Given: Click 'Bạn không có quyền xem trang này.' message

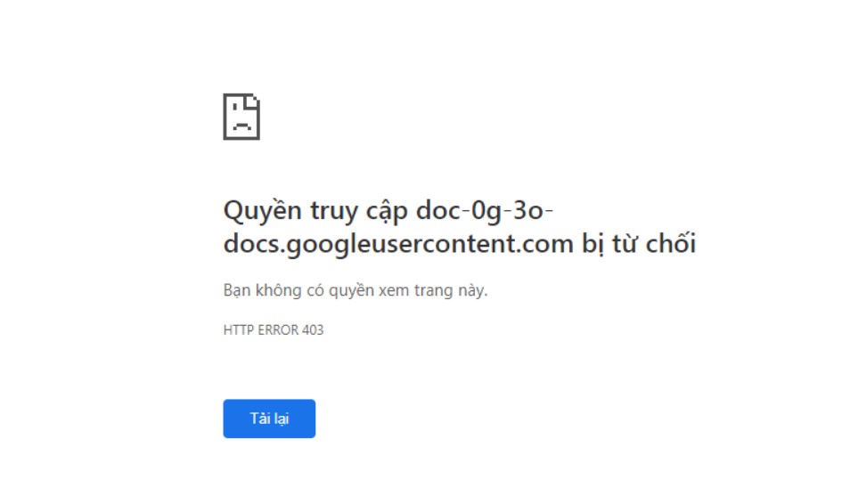Looking at the screenshot, I should (355, 290).
